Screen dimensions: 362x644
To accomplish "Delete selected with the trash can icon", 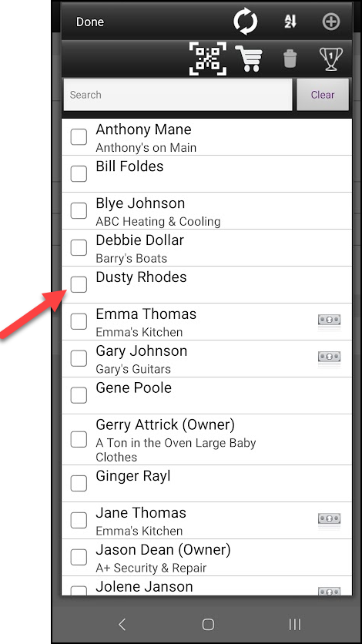I will [x=290, y=59].
